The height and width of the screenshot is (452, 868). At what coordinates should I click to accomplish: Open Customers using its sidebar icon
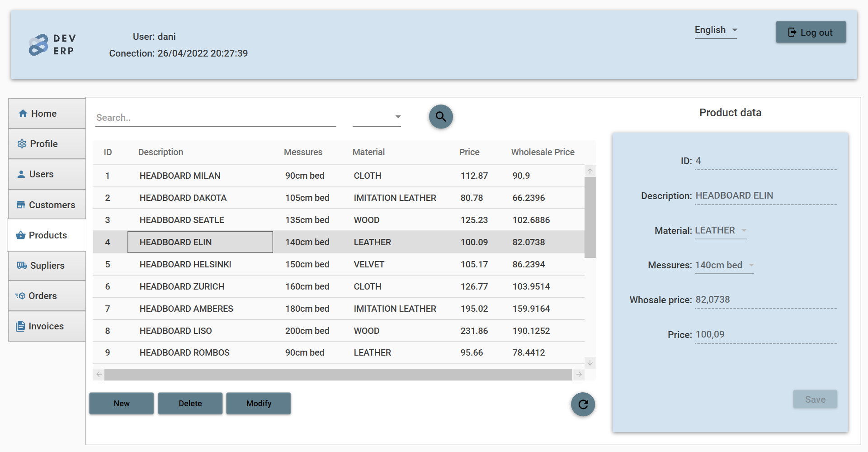tap(21, 205)
